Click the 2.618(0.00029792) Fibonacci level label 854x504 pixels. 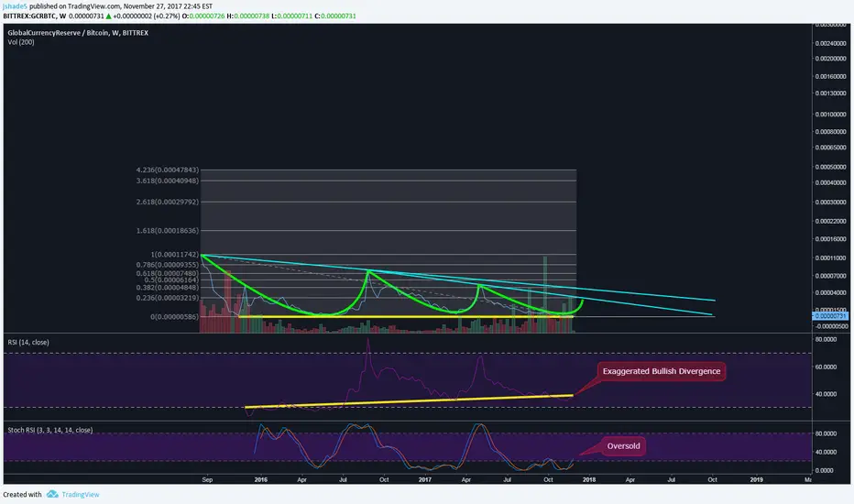(x=167, y=202)
